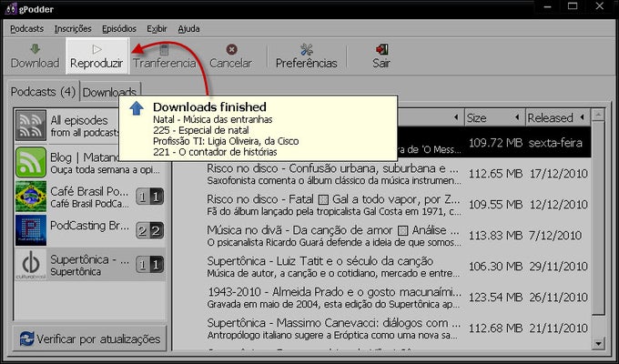Click Supertônica episode count badge

[x=149, y=265]
